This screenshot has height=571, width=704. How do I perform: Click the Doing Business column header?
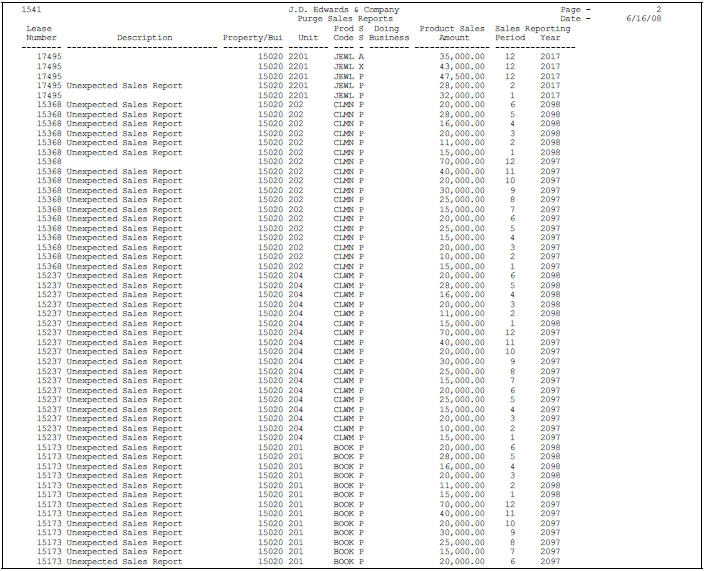[389, 33]
